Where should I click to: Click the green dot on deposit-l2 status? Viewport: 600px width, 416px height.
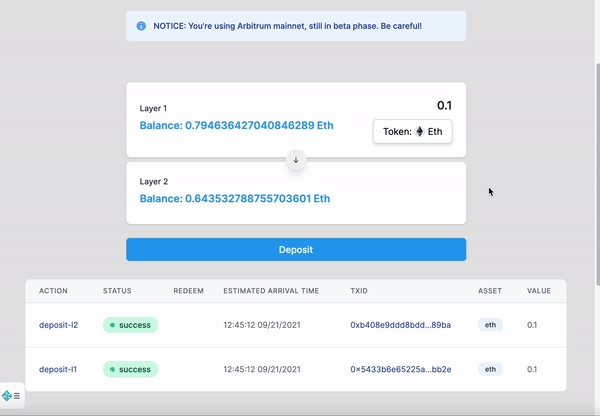pyautogui.click(x=112, y=325)
